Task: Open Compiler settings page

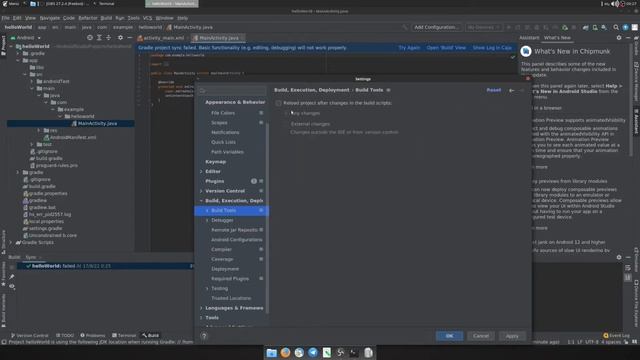Action: click(221, 249)
